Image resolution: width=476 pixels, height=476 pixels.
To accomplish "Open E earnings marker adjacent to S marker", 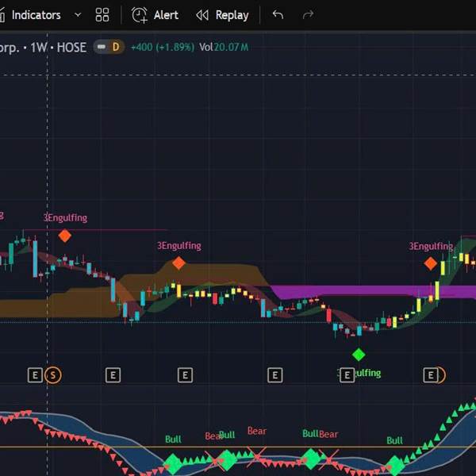I will click(35, 375).
